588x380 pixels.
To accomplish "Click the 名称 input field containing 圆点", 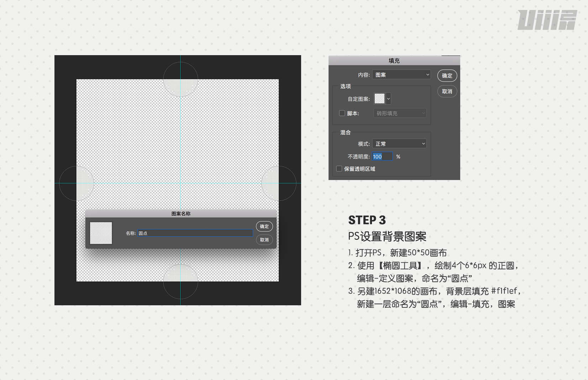I will pyautogui.click(x=195, y=233).
